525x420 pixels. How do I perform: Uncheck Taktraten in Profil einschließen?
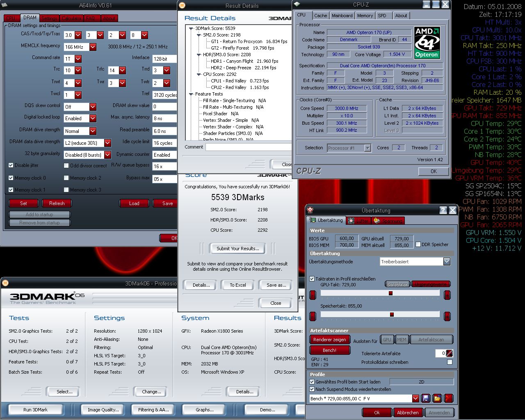312,279
